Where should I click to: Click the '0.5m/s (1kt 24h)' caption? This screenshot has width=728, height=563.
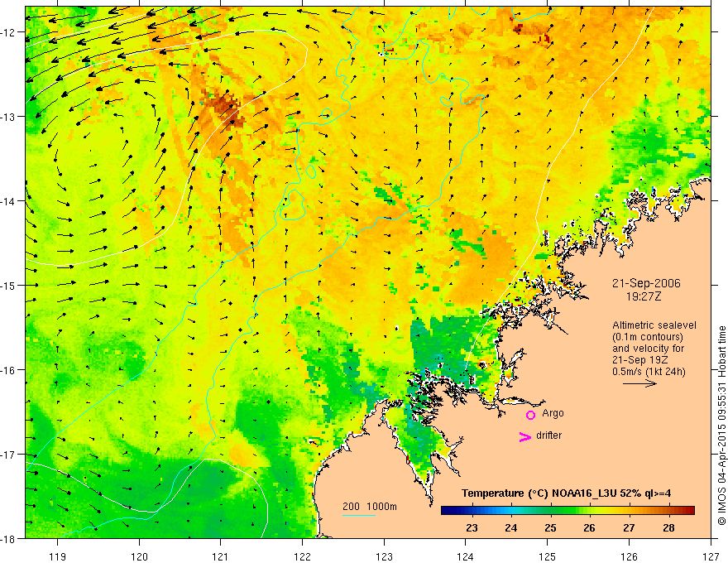(649, 372)
